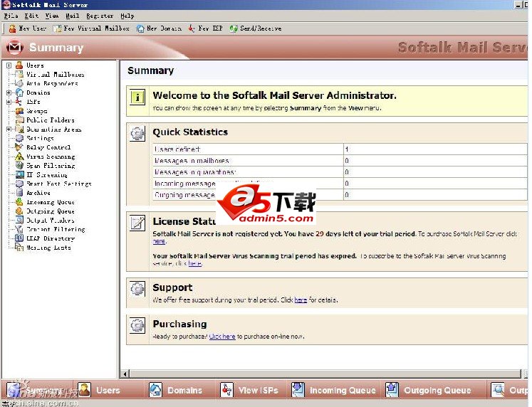Select the Spam Filtering tree icon

pyautogui.click(x=19, y=166)
